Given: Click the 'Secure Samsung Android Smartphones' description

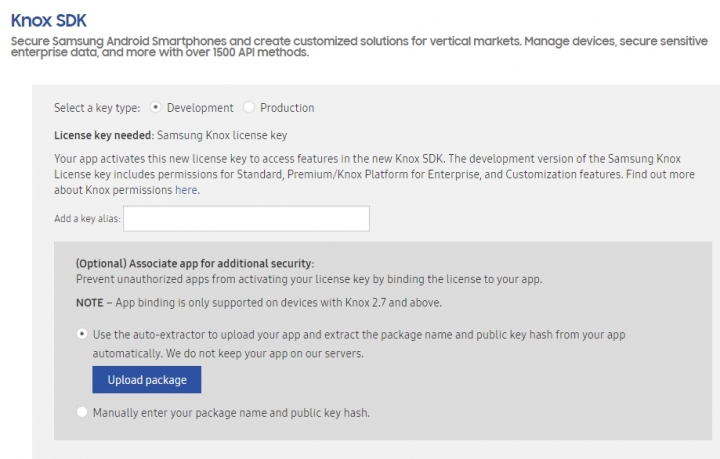Looking at the screenshot, I should [359, 46].
